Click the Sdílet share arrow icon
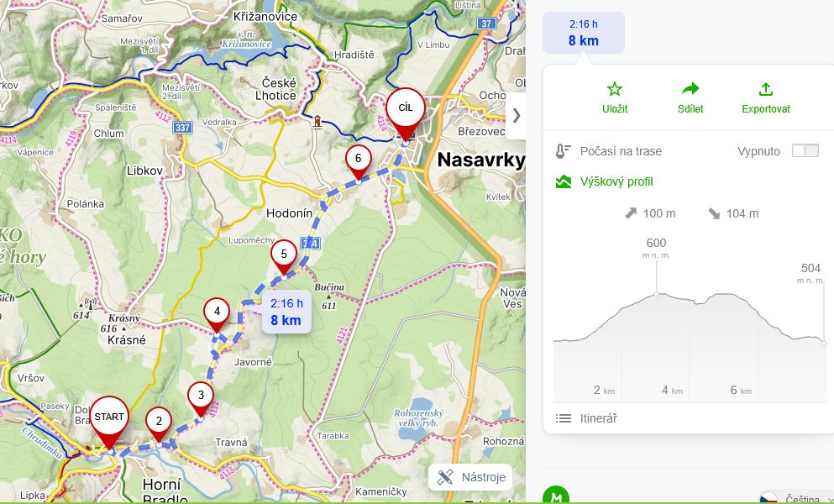This screenshot has height=504, width=834. coord(690,89)
